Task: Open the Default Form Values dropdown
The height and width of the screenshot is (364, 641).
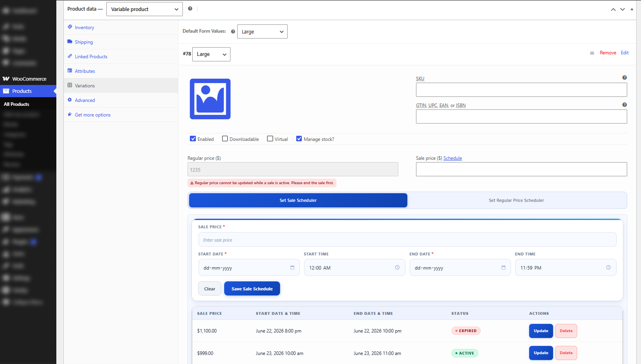Action: (262, 31)
